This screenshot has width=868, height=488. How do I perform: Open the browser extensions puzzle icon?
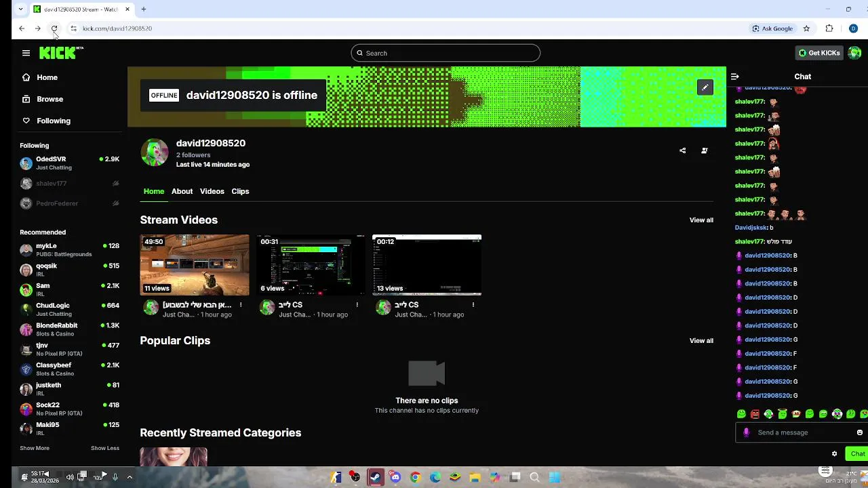pyautogui.click(x=829, y=28)
